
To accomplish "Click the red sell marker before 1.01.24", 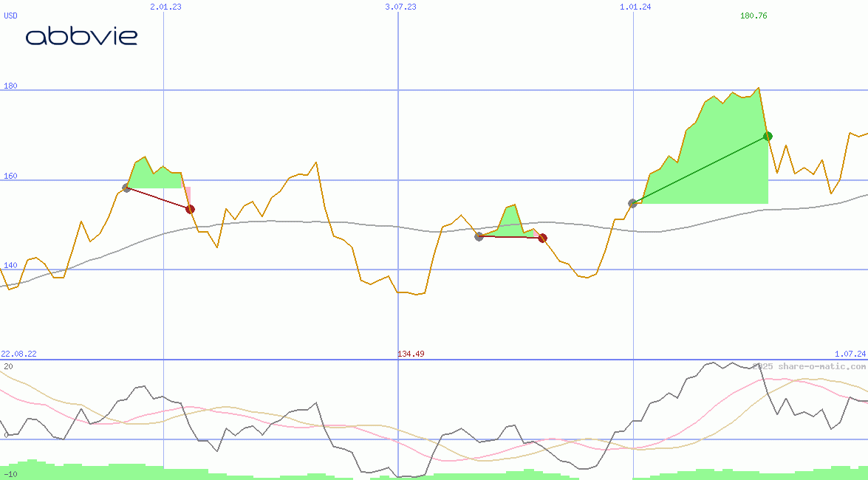I will point(542,238).
